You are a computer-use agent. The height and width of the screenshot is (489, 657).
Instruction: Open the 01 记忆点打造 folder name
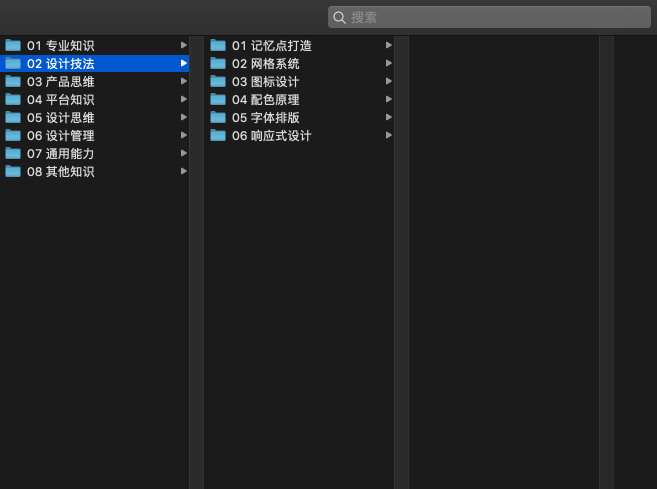(272, 46)
